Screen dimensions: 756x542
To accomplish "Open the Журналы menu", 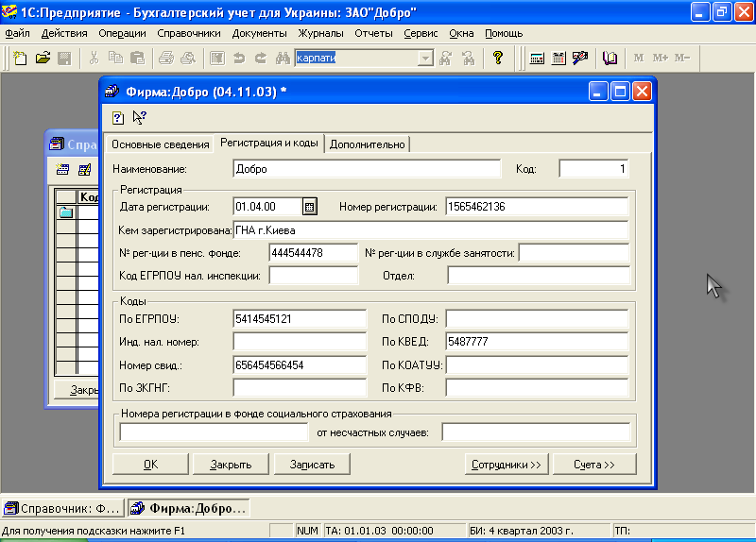I will (320, 33).
